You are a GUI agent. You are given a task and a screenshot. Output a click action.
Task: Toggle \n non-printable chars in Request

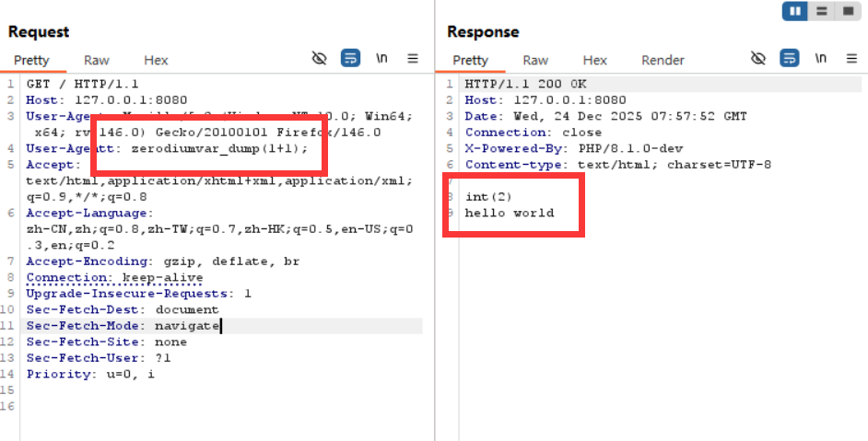pos(381,58)
